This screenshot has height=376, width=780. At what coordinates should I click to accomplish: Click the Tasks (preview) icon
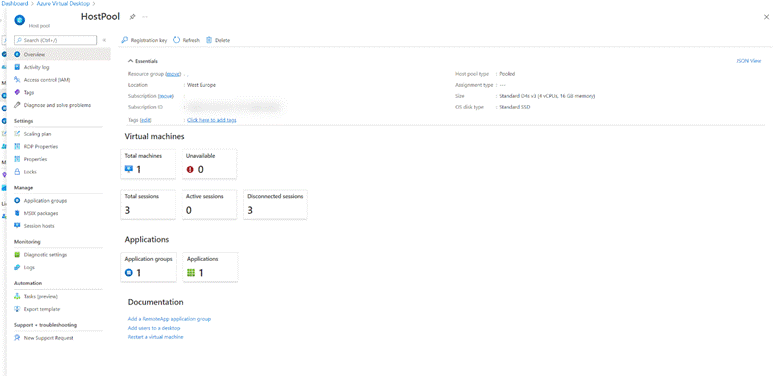tap(17, 296)
